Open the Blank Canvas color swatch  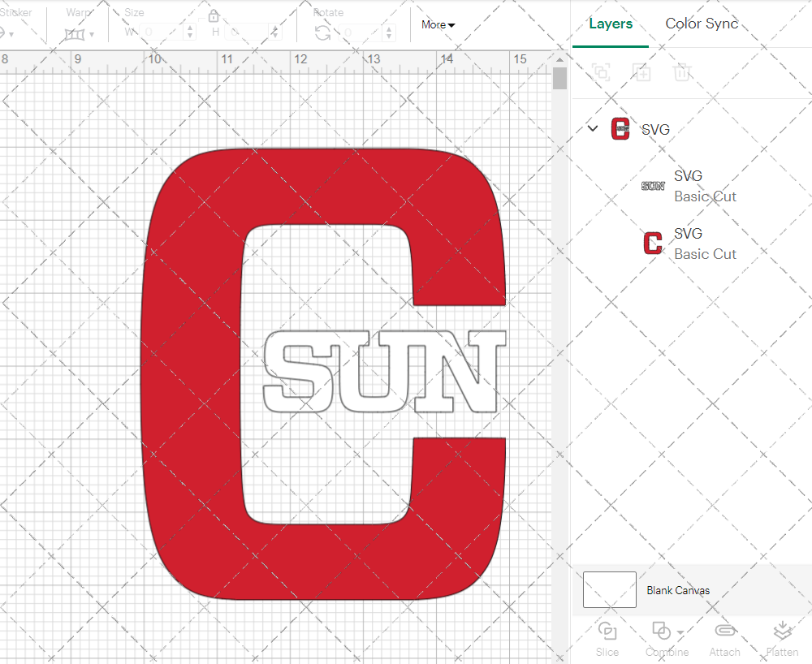click(x=609, y=590)
